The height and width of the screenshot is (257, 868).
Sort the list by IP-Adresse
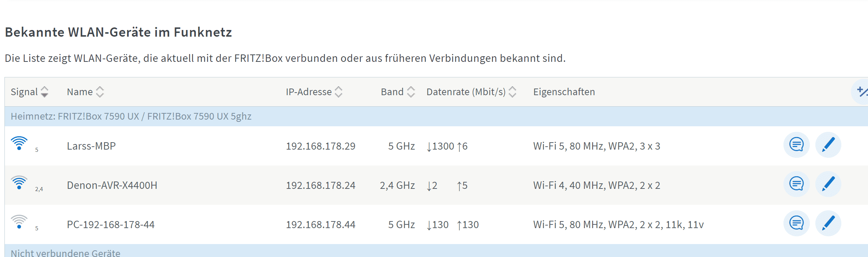tap(314, 92)
